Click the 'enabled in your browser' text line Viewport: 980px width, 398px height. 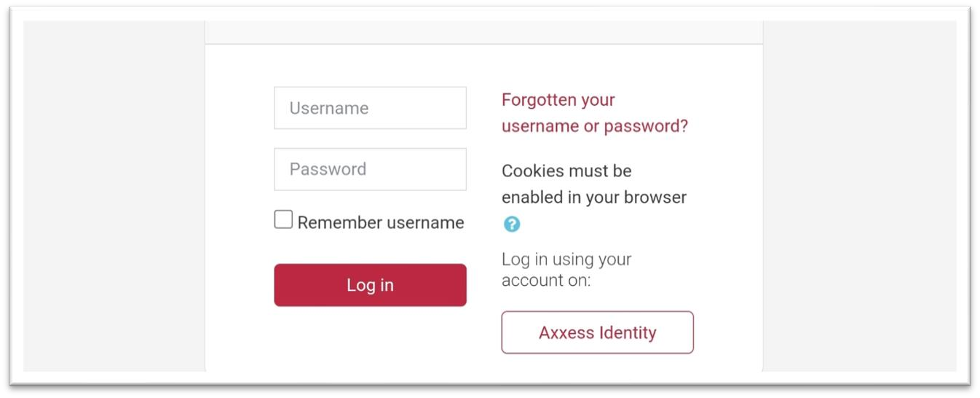(x=594, y=198)
